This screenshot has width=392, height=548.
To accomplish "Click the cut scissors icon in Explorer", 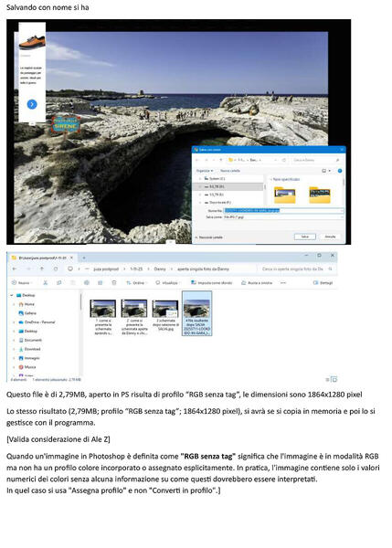I will coord(45,282).
